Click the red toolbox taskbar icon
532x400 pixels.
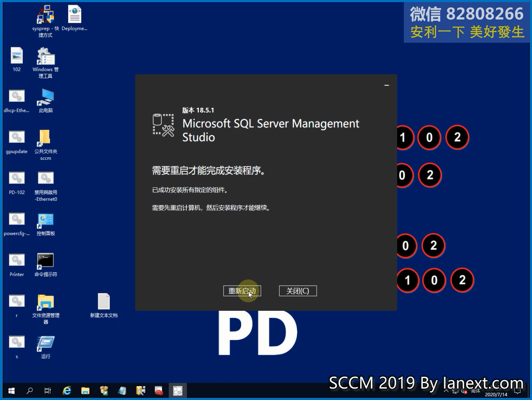(159, 391)
